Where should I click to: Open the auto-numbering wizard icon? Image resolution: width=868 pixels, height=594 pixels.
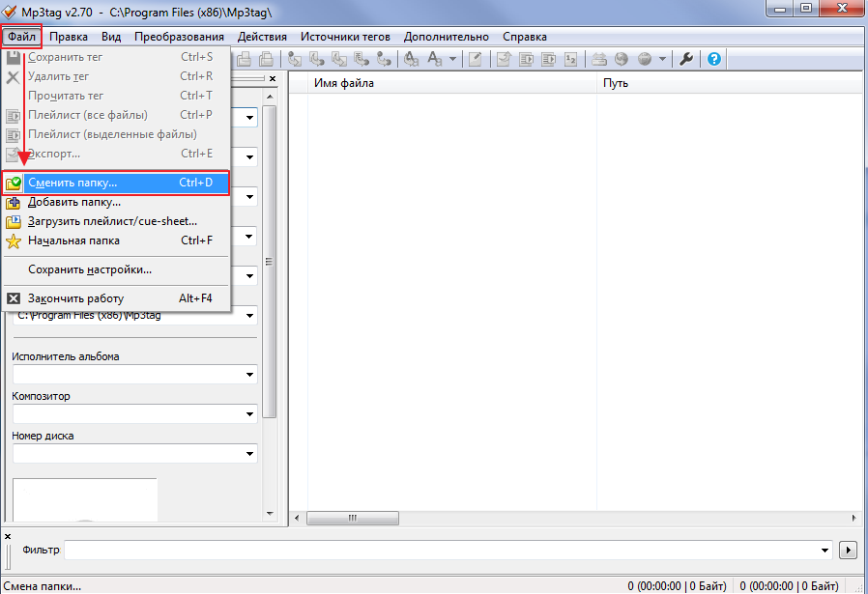[570, 59]
